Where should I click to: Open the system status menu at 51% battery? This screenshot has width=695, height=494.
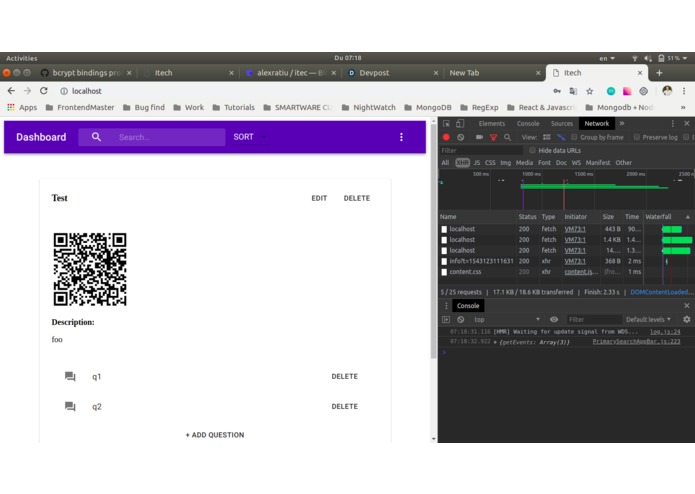(x=673, y=58)
